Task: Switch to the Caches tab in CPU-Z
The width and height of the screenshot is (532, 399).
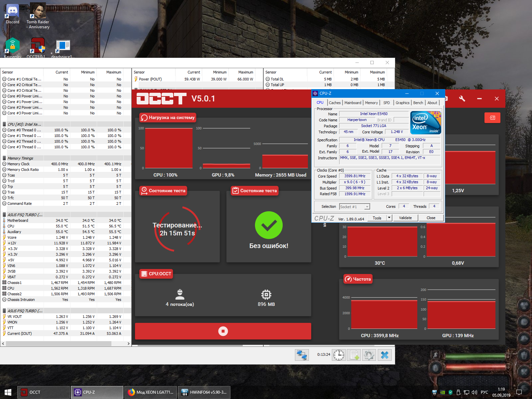Action: pos(335,103)
